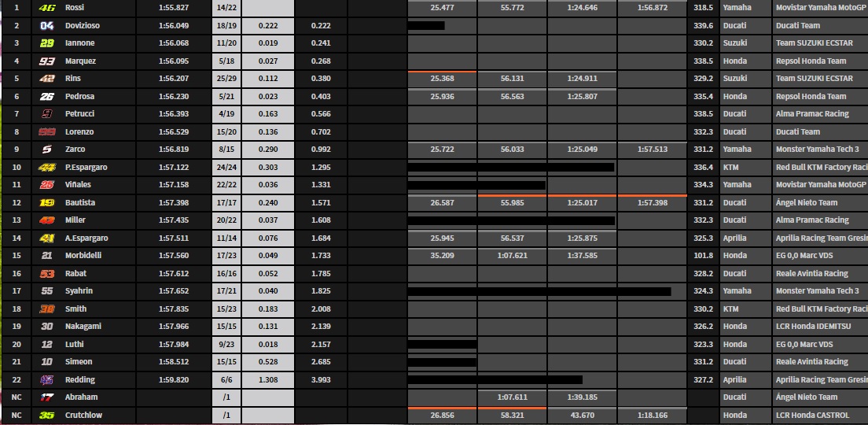This screenshot has height=425, width=868.
Task: Click A.Espargaro's number 41 badge
Action: pyautogui.click(x=46, y=238)
